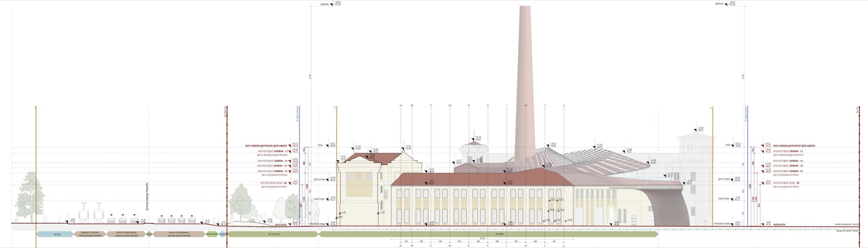Viewport: 868px width, 248px height.
Task: Click the 'ПРВА ЕТАЖА' label on the right
Action: click(x=723, y=199)
